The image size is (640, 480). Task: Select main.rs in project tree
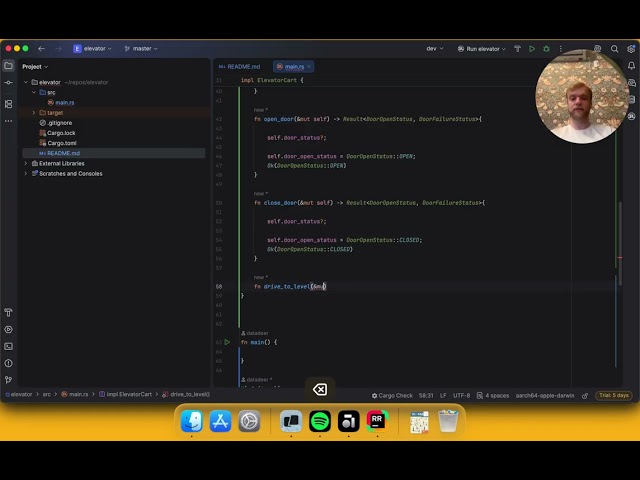(64, 102)
